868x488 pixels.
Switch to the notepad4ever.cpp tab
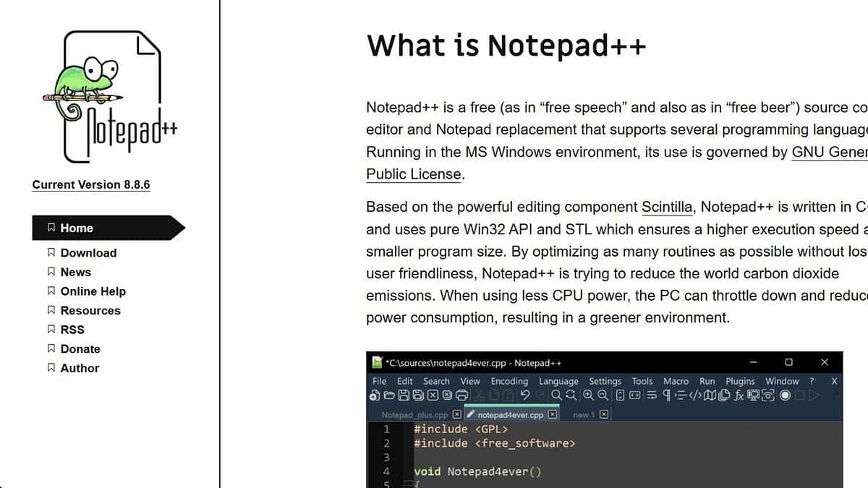(511, 415)
